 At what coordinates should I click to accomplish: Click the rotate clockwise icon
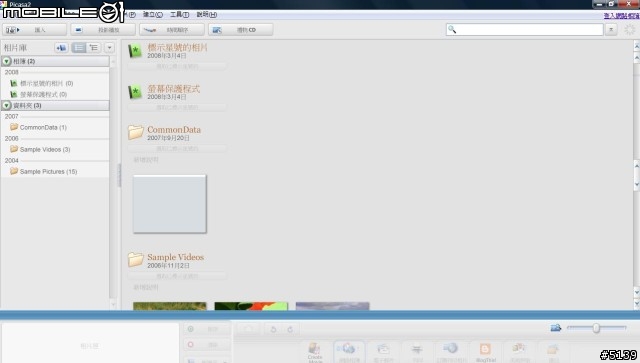tap(290, 329)
